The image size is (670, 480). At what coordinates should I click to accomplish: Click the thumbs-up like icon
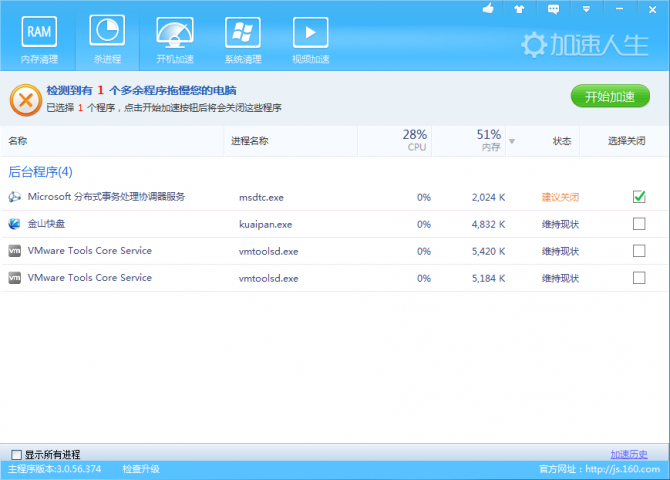coord(489,9)
